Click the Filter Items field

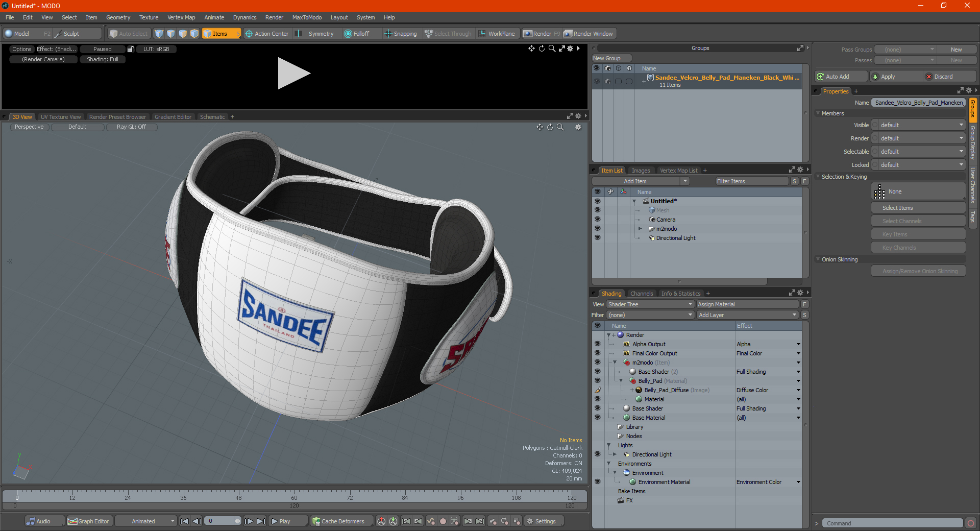pos(752,181)
